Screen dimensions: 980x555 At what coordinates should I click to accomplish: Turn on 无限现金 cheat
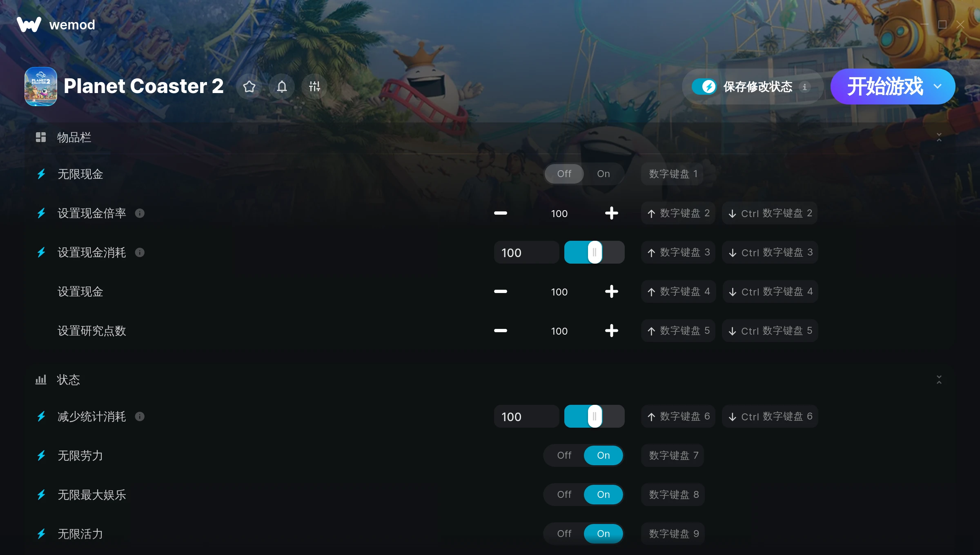click(603, 174)
